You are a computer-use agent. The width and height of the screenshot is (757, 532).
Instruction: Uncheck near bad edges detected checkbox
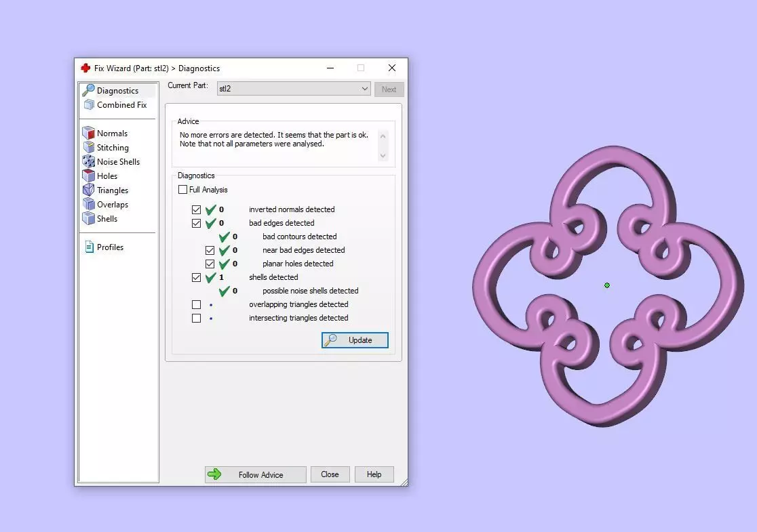click(210, 250)
